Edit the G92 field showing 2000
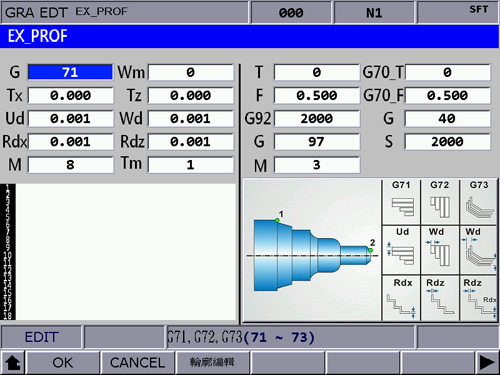 click(317, 119)
